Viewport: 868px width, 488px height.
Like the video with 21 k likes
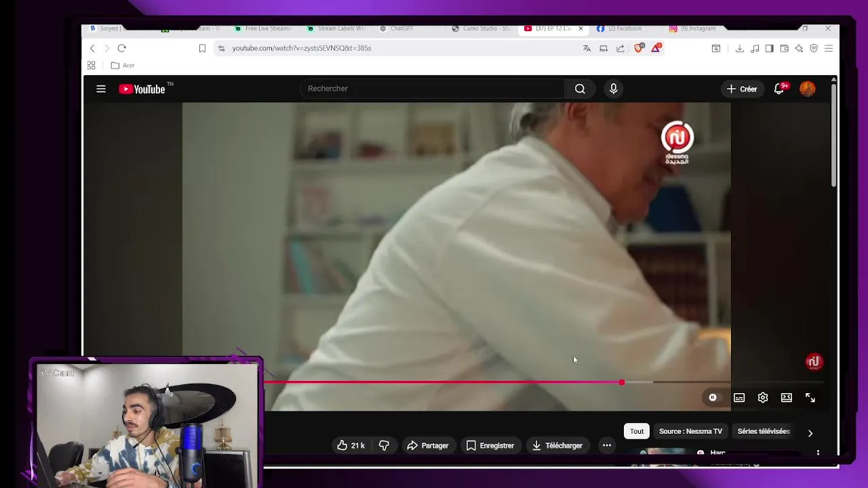[351, 445]
